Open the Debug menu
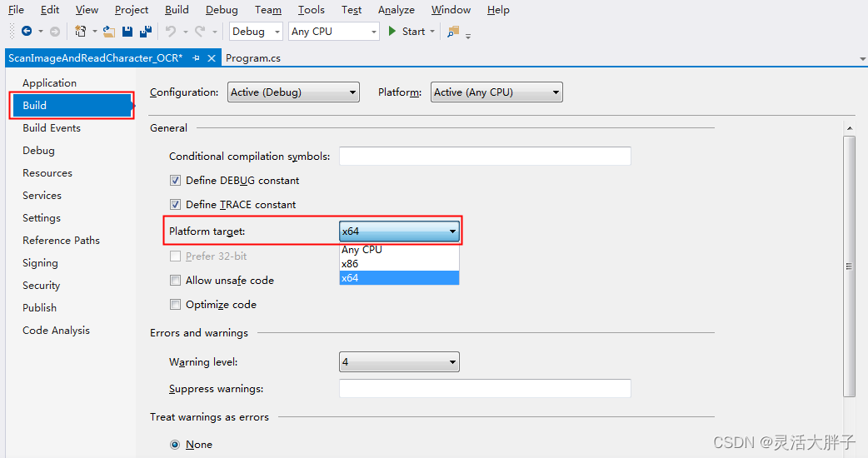This screenshot has height=458, width=868. click(x=222, y=10)
